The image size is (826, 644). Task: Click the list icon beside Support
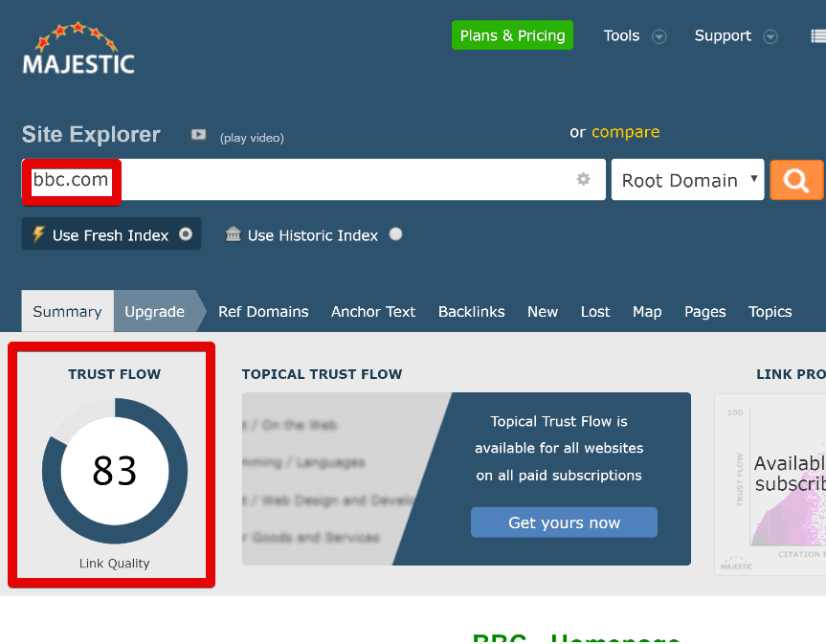(817, 36)
